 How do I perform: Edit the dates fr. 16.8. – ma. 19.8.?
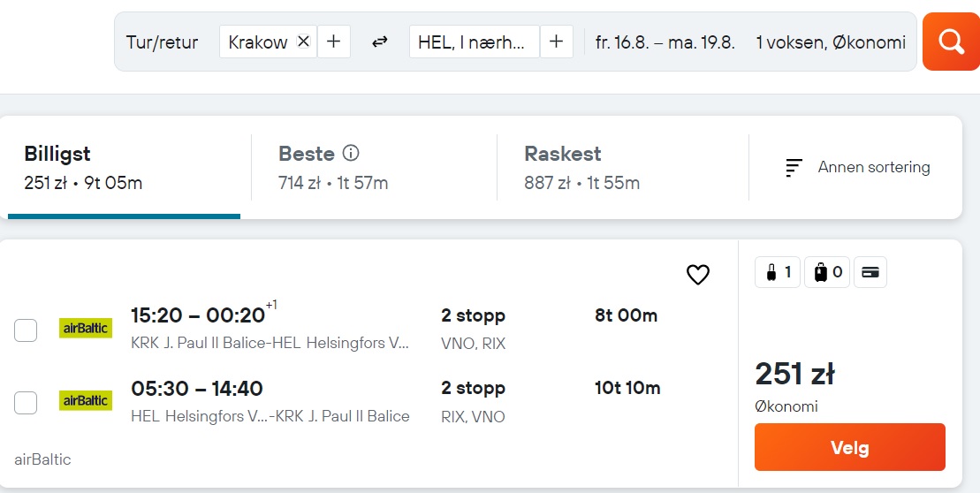pos(665,42)
